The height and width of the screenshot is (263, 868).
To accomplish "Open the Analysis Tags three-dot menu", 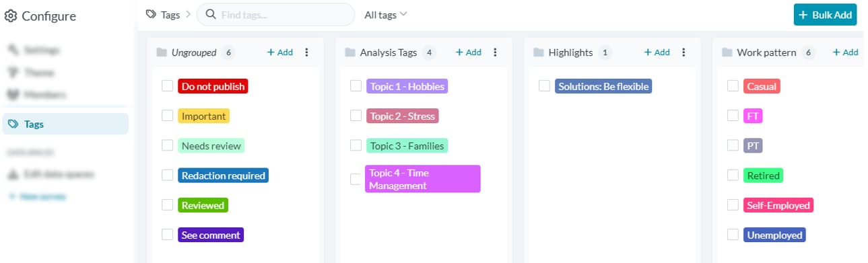I will tap(495, 52).
